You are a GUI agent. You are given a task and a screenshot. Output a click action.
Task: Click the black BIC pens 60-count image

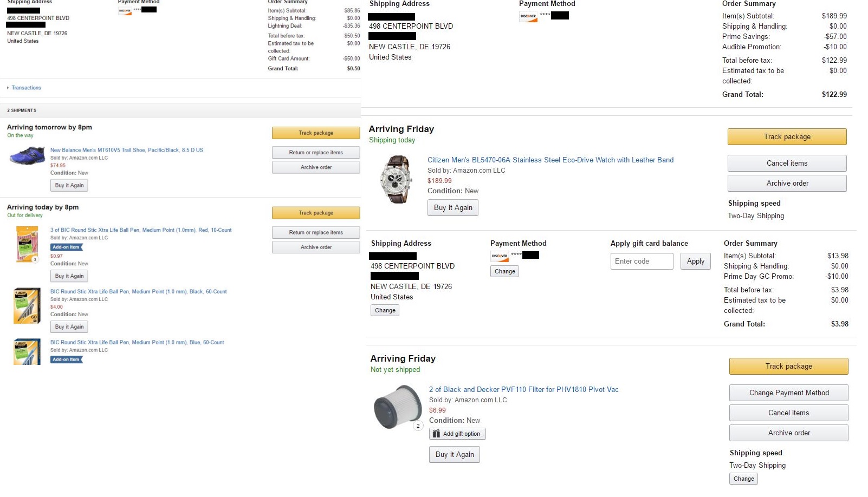point(27,306)
